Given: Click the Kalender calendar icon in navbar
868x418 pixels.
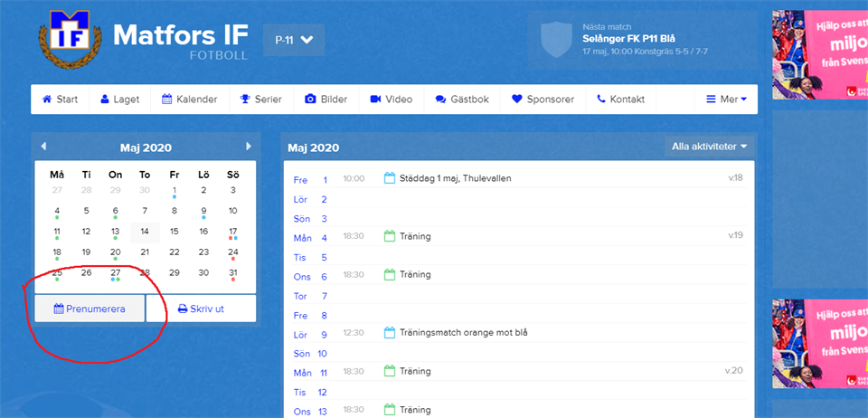Looking at the screenshot, I should (167, 100).
